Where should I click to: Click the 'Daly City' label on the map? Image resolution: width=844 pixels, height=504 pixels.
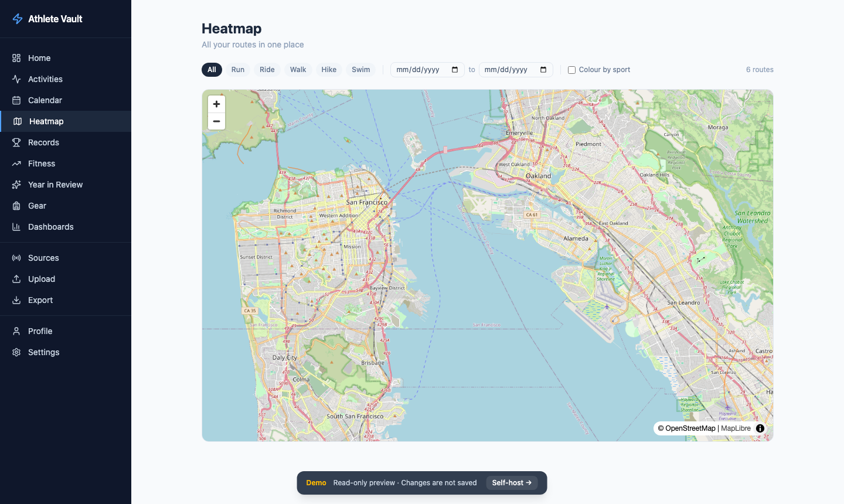coord(285,357)
